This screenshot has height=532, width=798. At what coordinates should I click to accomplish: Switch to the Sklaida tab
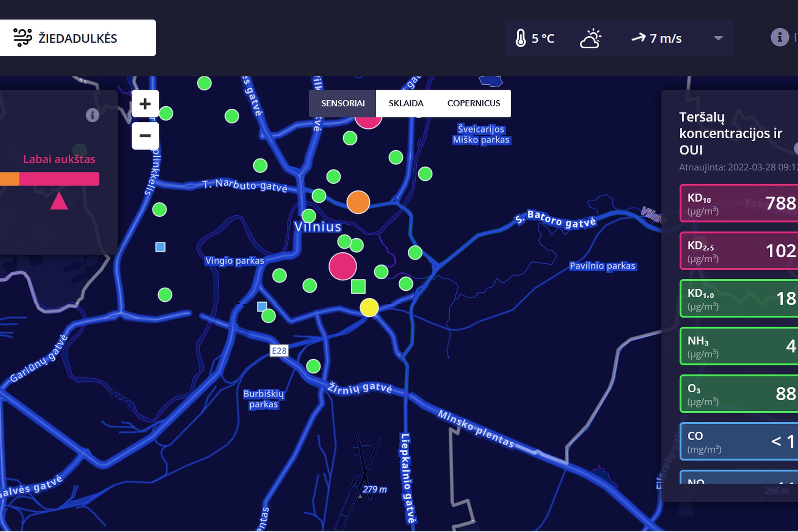point(406,103)
